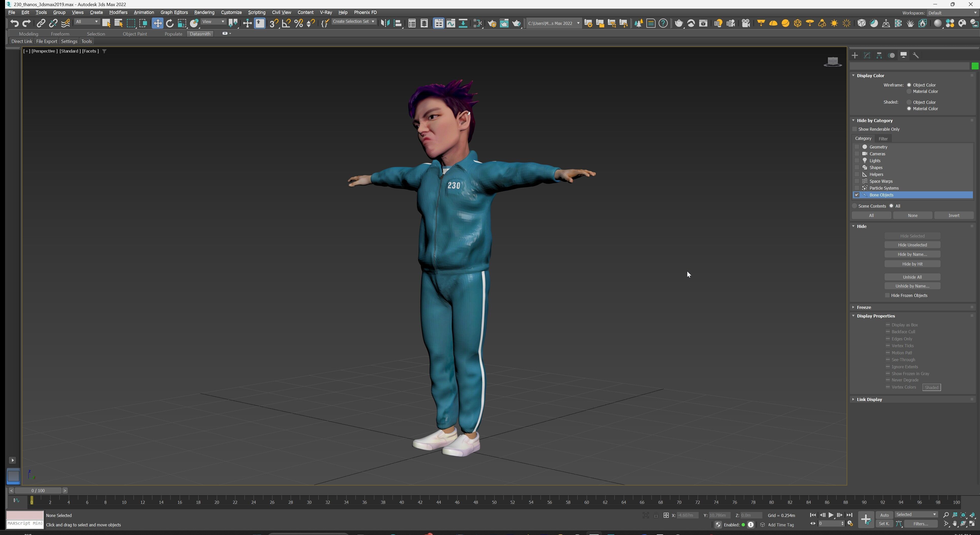
Task: Click the Invert category button
Action: [953, 215]
